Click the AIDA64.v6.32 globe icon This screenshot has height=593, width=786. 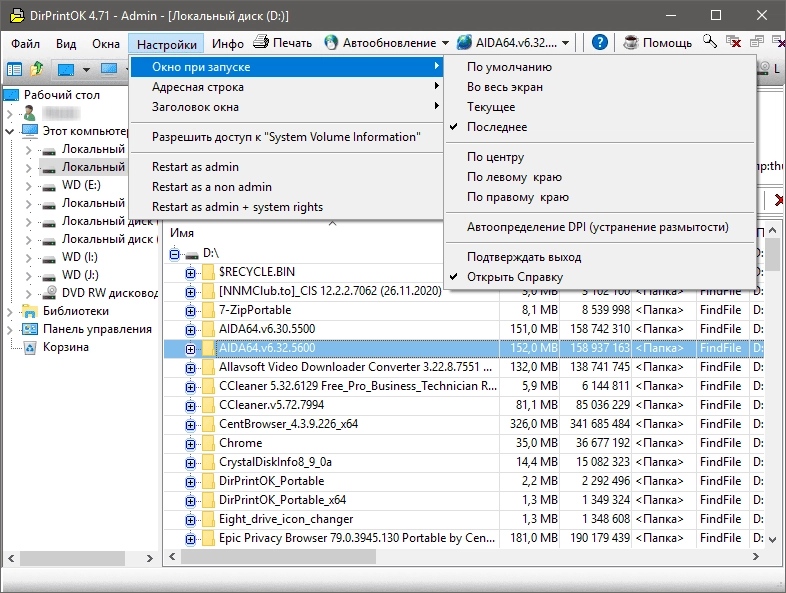pyautogui.click(x=464, y=43)
